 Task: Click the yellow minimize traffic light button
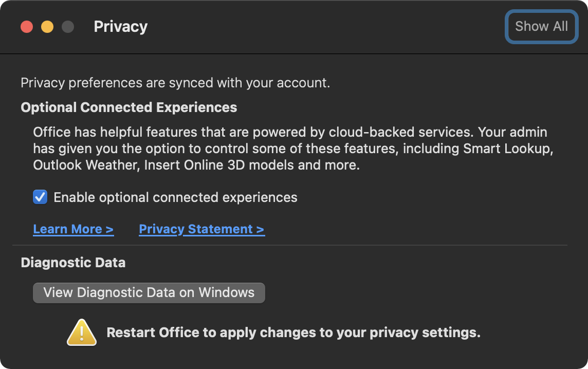point(47,26)
